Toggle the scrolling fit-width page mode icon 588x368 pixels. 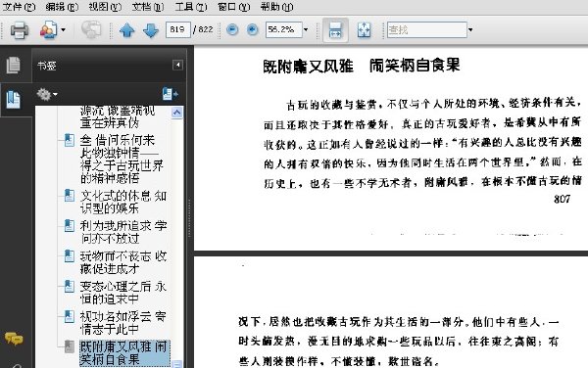click(x=335, y=30)
